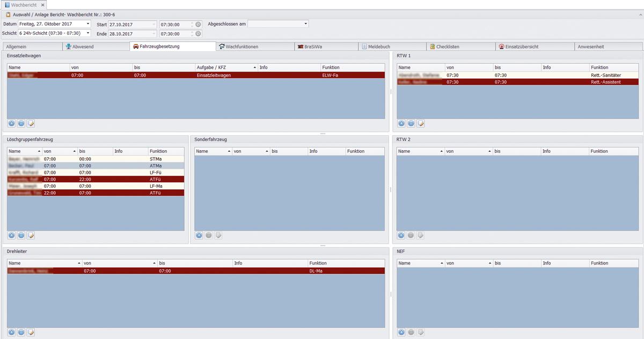Close the Wachbericht document tab

[49, 4]
